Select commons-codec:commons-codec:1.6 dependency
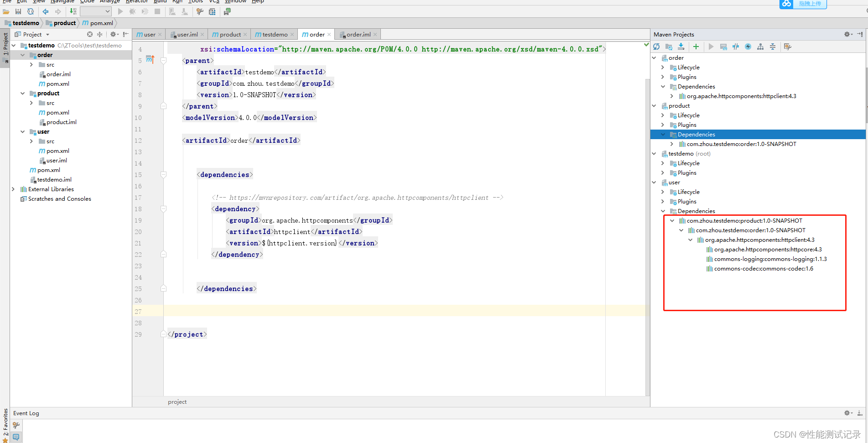The height and width of the screenshot is (443, 868). (x=763, y=268)
